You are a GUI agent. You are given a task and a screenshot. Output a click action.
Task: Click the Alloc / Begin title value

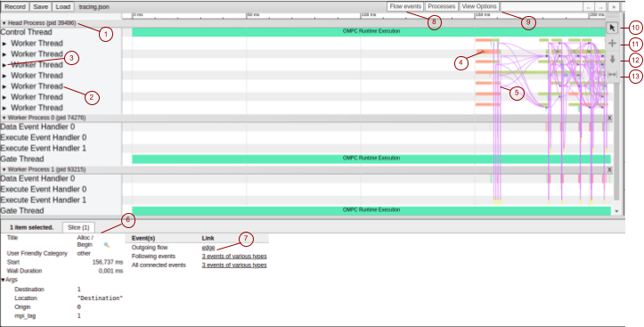[86, 241]
